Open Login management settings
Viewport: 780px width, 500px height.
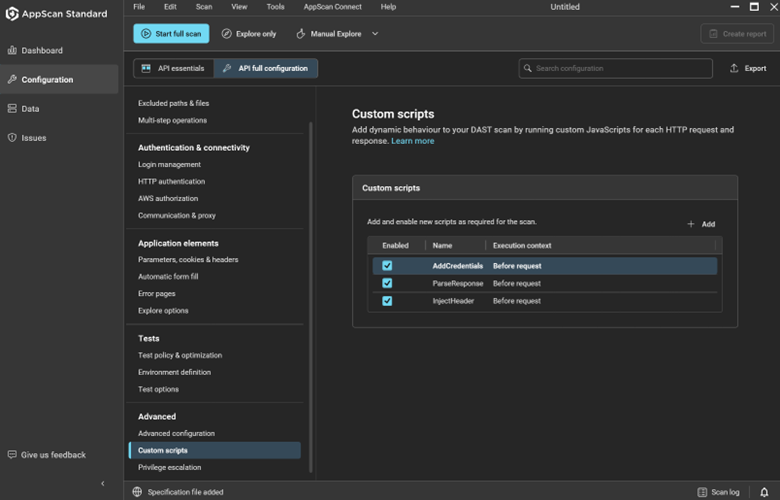[x=169, y=164]
